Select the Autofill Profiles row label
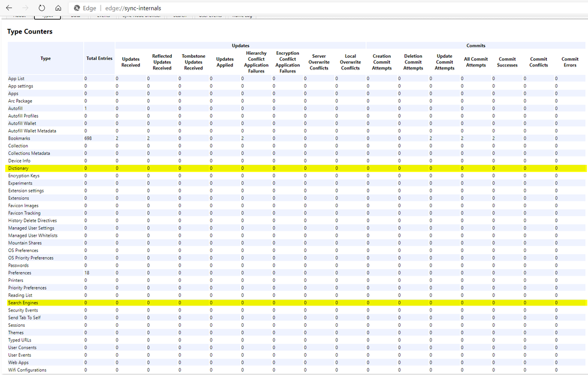The width and height of the screenshot is (588, 375). coord(24,116)
